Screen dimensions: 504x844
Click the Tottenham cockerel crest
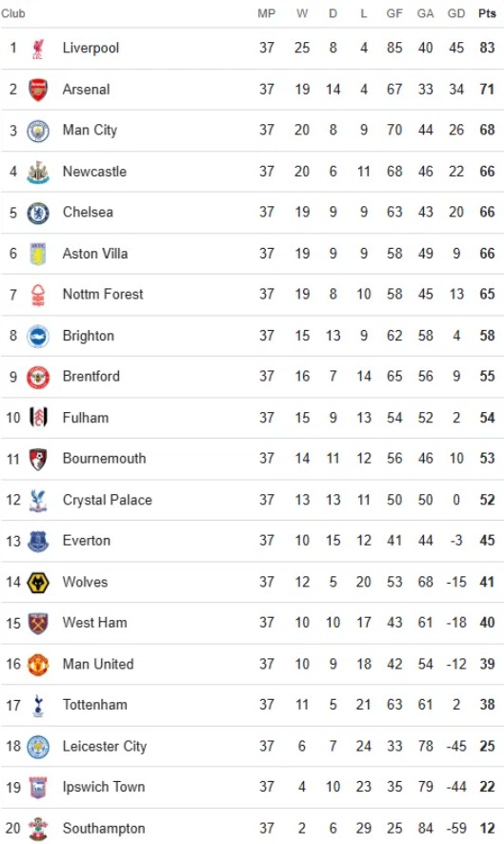click(38, 706)
